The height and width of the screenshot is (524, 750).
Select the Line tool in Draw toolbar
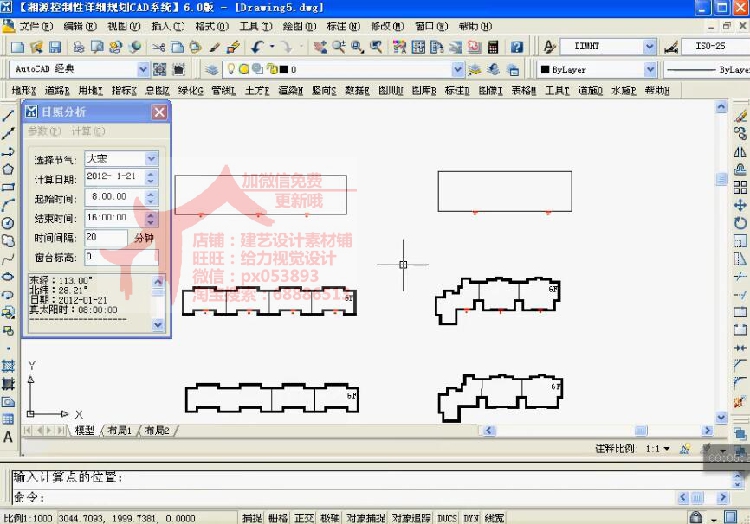tap(8, 115)
